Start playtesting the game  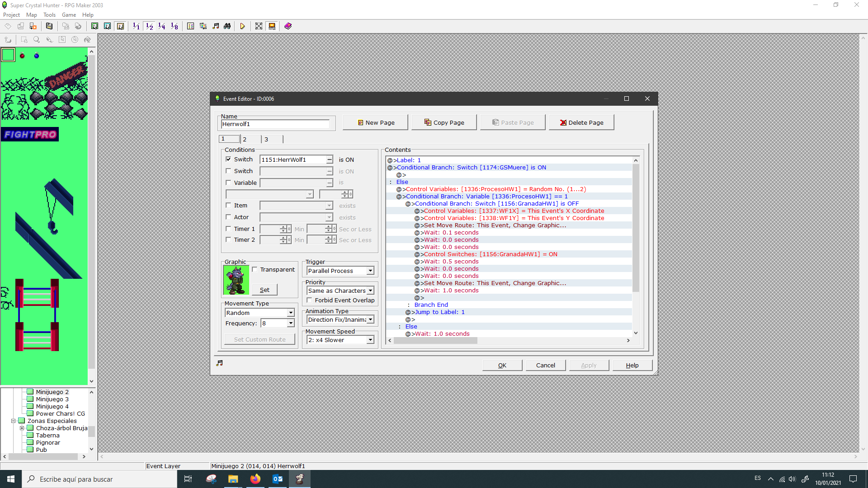pyautogui.click(x=242, y=26)
